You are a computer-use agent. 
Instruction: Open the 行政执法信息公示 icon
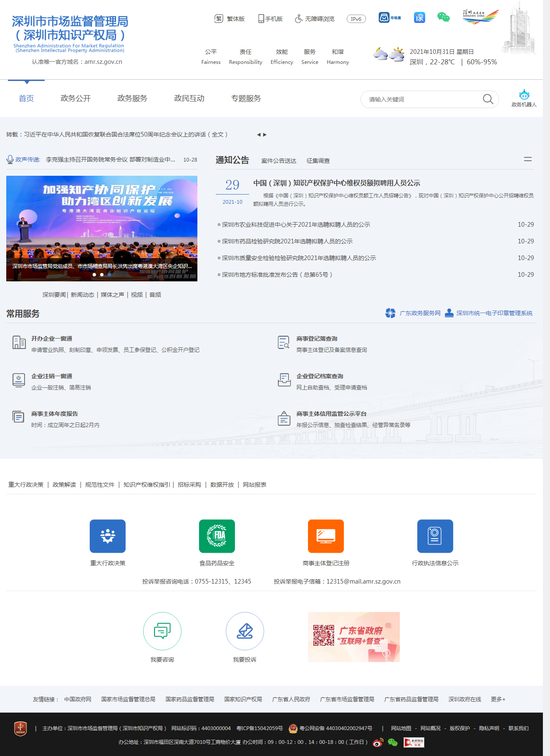pyautogui.click(x=435, y=536)
